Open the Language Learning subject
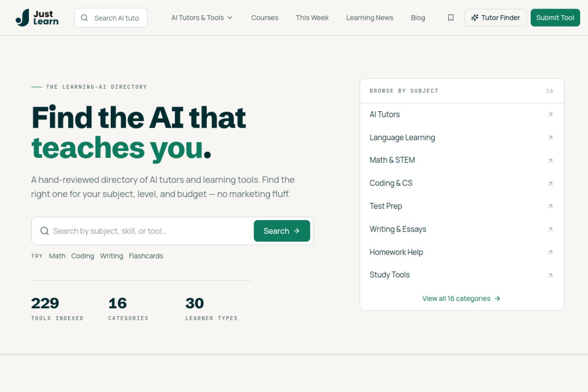Screen dimensions: 588x392 pos(462,137)
